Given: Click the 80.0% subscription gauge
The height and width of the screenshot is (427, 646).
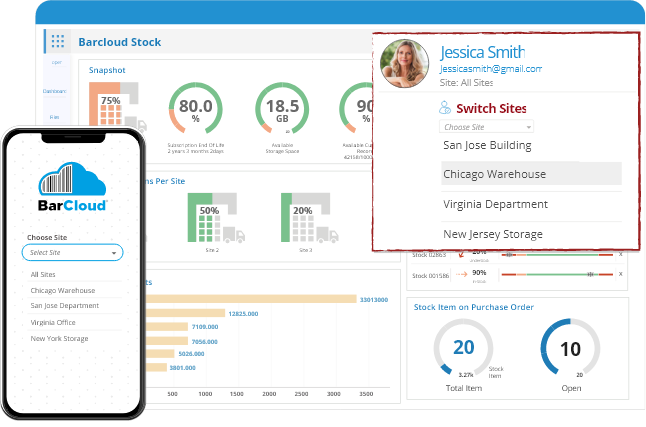Looking at the screenshot, I should pos(196,109).
